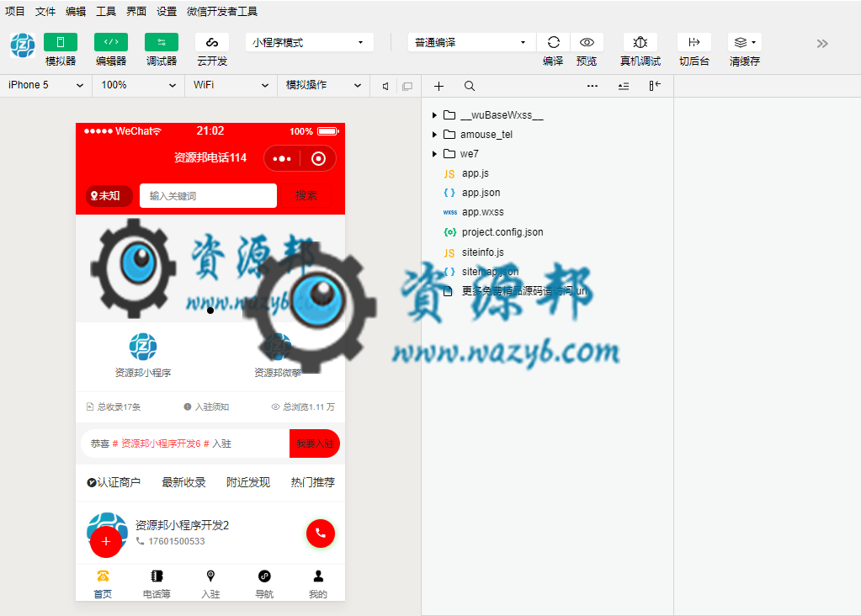Open the 文件 menu

click(45, 12)
